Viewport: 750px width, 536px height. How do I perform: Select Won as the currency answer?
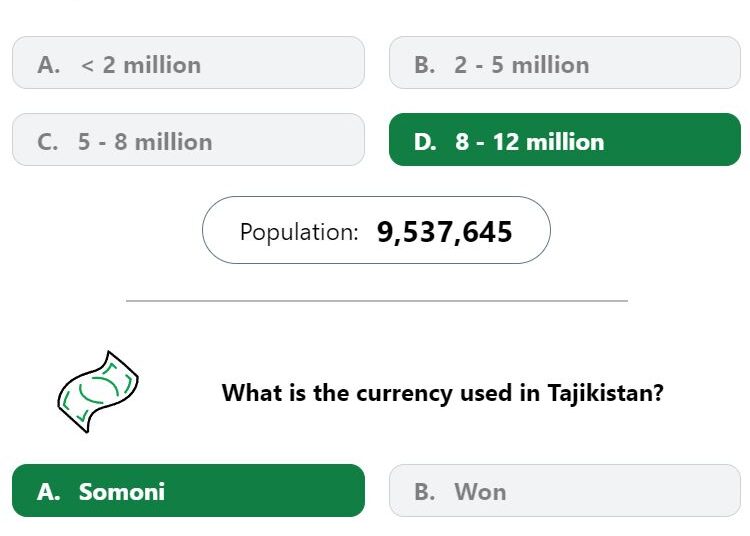(565, 491)
